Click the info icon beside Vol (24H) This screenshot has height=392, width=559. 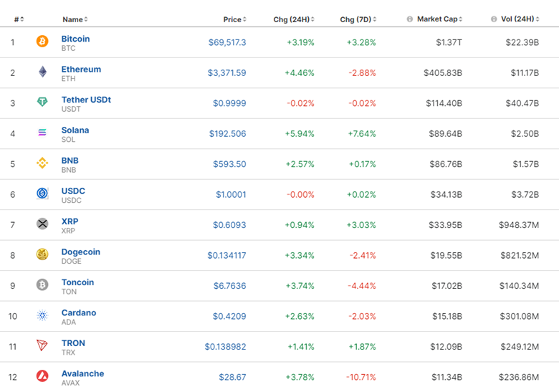click(x=494, y=19)
